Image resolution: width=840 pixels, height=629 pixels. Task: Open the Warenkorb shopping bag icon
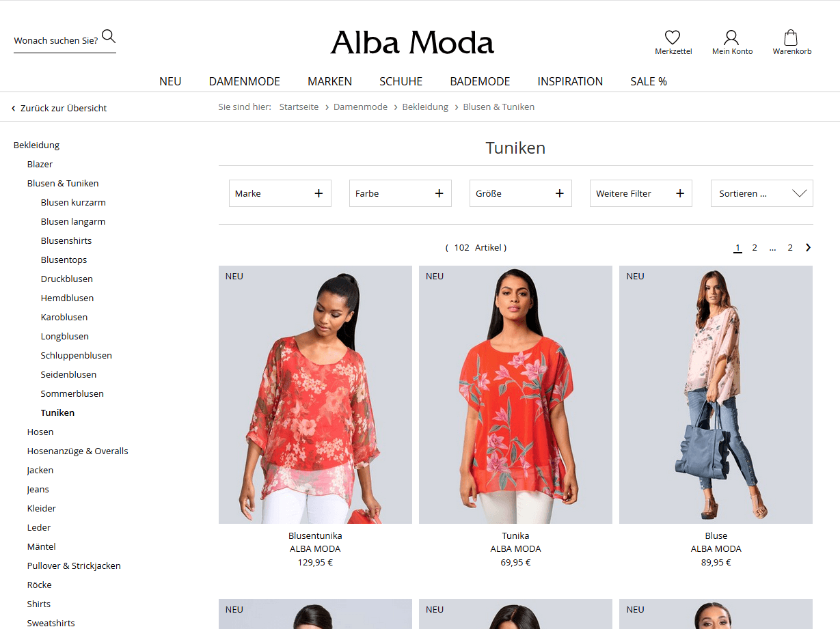pyautogui.click(x=791, y=38)
